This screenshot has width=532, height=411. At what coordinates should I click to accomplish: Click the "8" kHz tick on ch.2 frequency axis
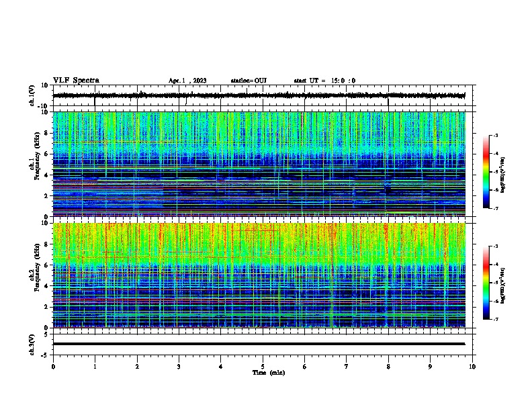tap(46, 244)
